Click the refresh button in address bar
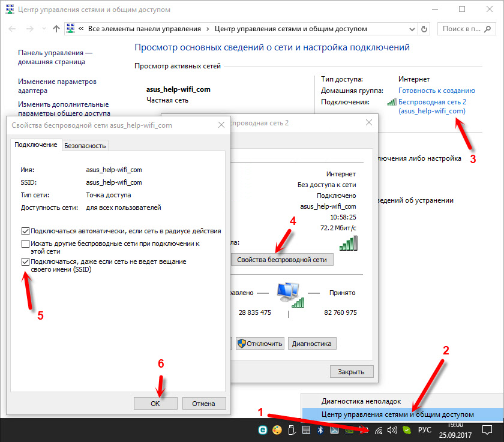504x442 pixels. click(x=424, y=29)
